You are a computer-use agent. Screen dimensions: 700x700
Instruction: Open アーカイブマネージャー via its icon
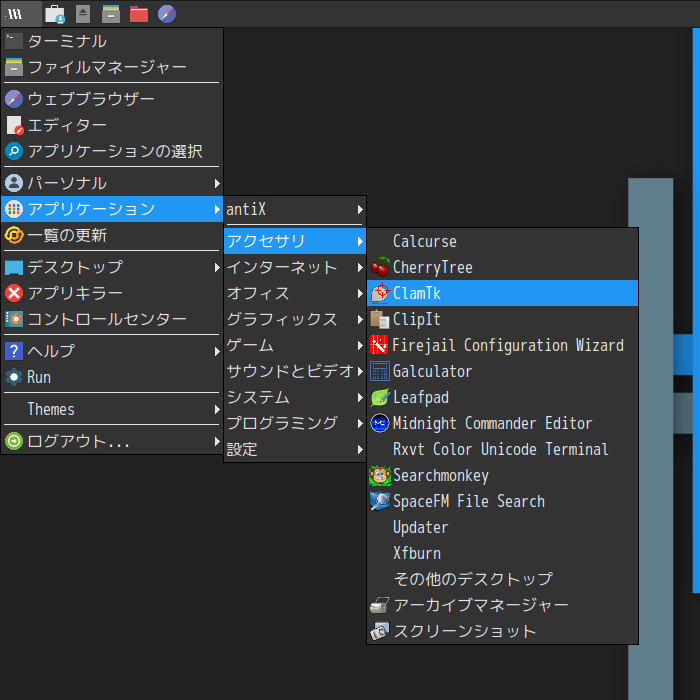click(x=380, y=605)
